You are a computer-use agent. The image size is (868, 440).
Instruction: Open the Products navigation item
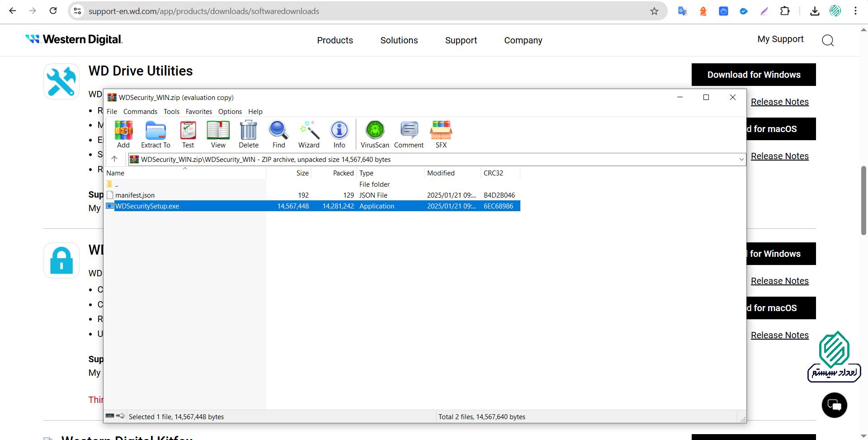tap(335, 40)
